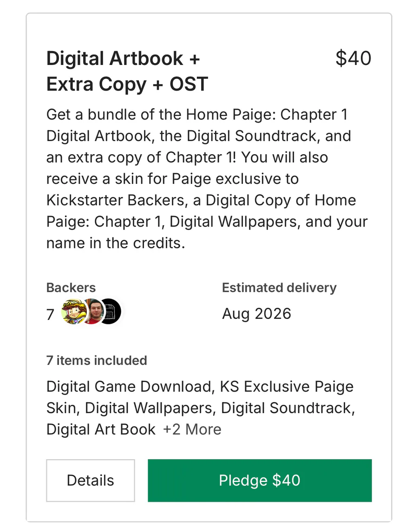The height and width of the screenshot is (532, 418).
Task: Click the Aug 2026 delivery date
Action: pyautogui.click(x=256, y=314)
